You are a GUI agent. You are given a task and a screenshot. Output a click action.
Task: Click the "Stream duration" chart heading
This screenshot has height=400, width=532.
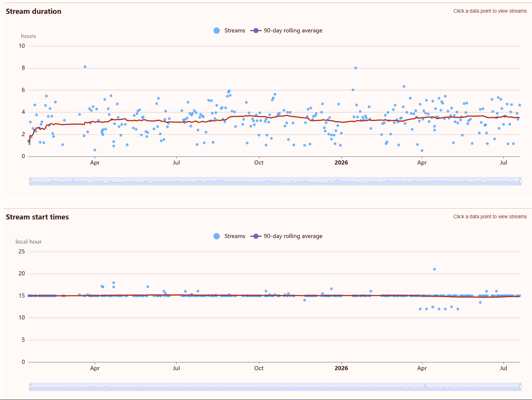click(34, 11)
